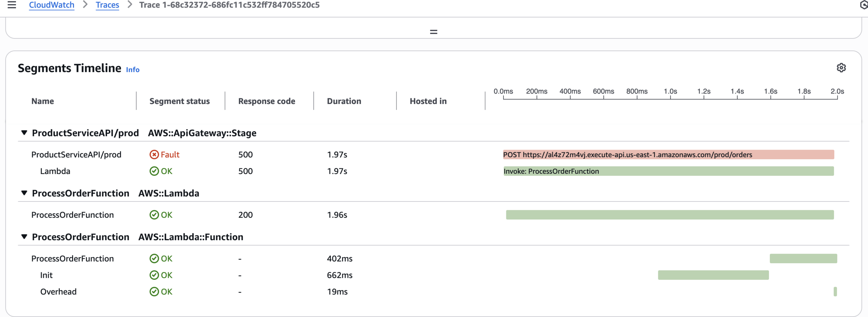Click the Hosted in column header
The width and height of the screenshot is (868, 317).
coord(428,101)
